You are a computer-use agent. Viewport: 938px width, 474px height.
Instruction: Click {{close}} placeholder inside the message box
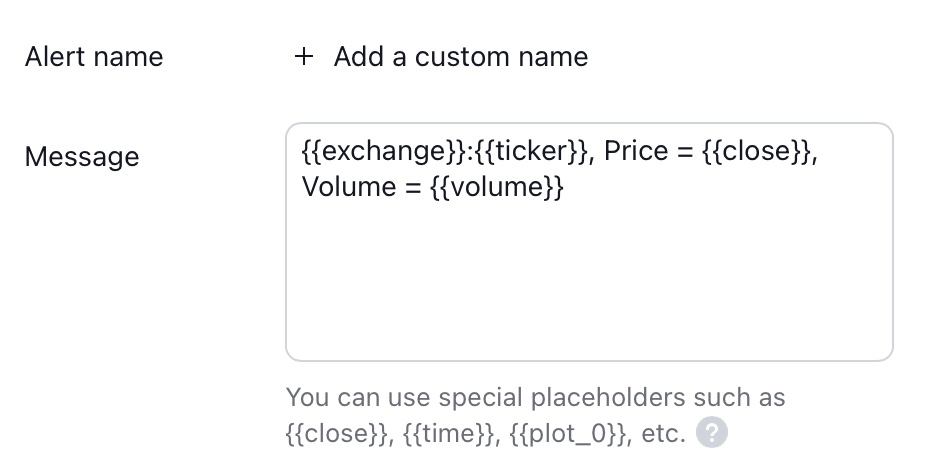click(757, 152)
